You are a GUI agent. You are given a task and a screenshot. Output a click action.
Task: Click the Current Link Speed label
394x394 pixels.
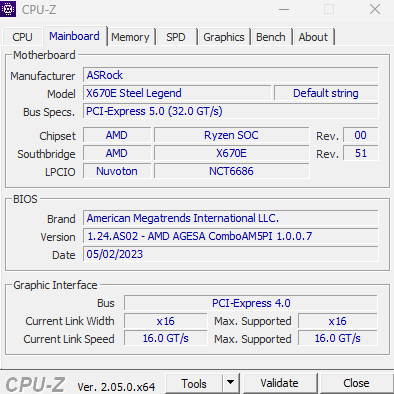click(x=69, y=339)
